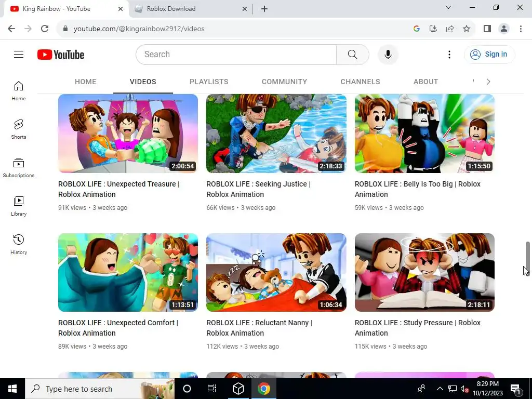Open the muted volume tray icon
This screenshot has width=532, height=399.
coord(464,389)
